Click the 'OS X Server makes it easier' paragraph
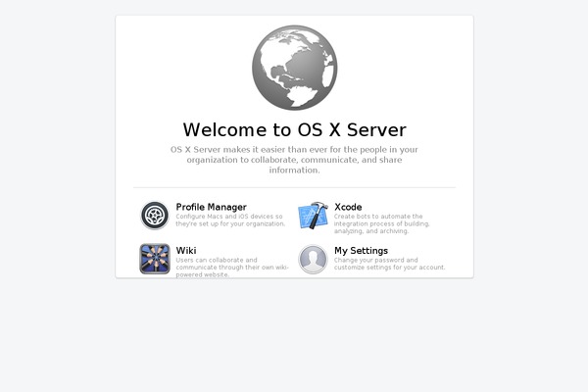Screen dimensions: 588x392 (x=294, y=160)
